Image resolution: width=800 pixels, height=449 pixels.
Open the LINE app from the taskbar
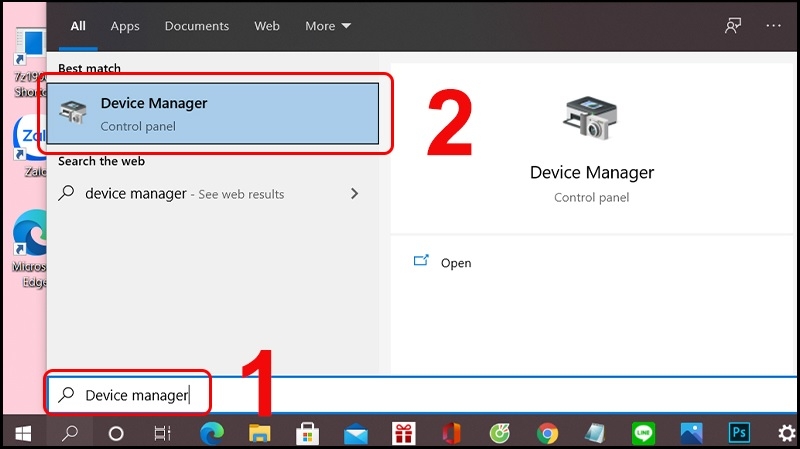coord(643,434)
